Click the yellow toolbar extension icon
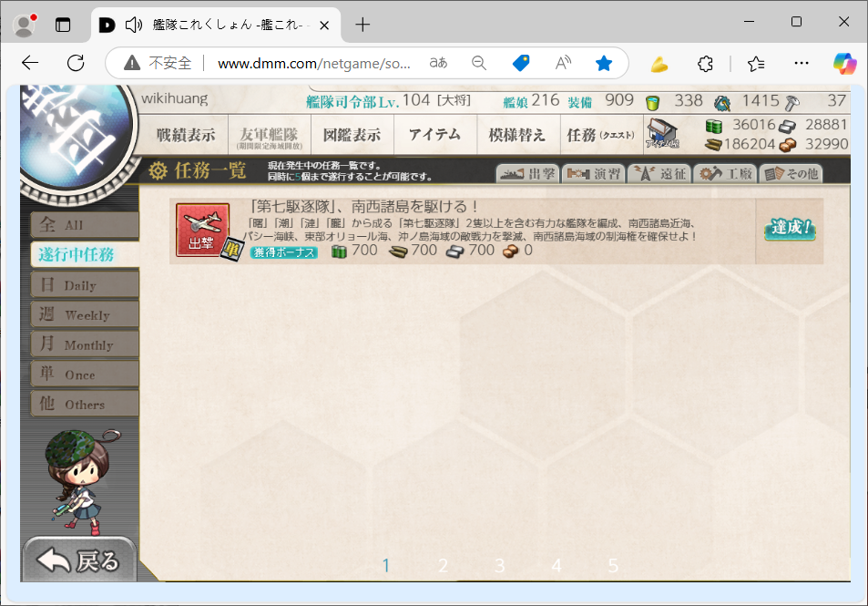 click(659, 65)
